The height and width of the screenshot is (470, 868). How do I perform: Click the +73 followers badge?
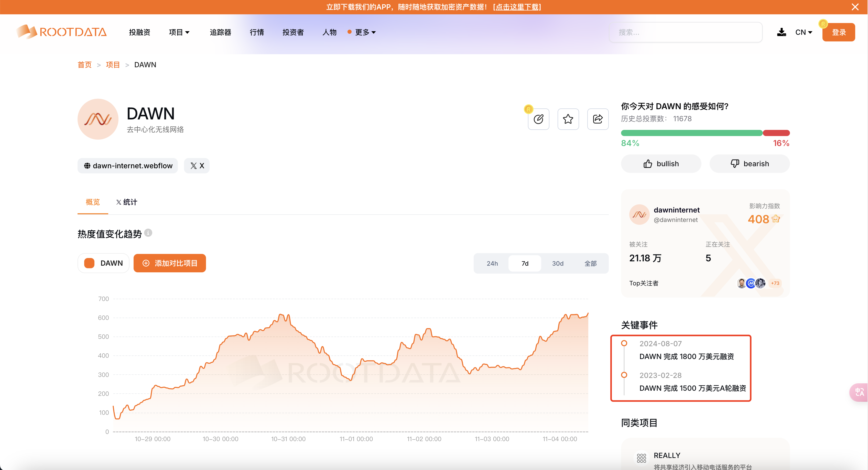[x=775, y=283]
